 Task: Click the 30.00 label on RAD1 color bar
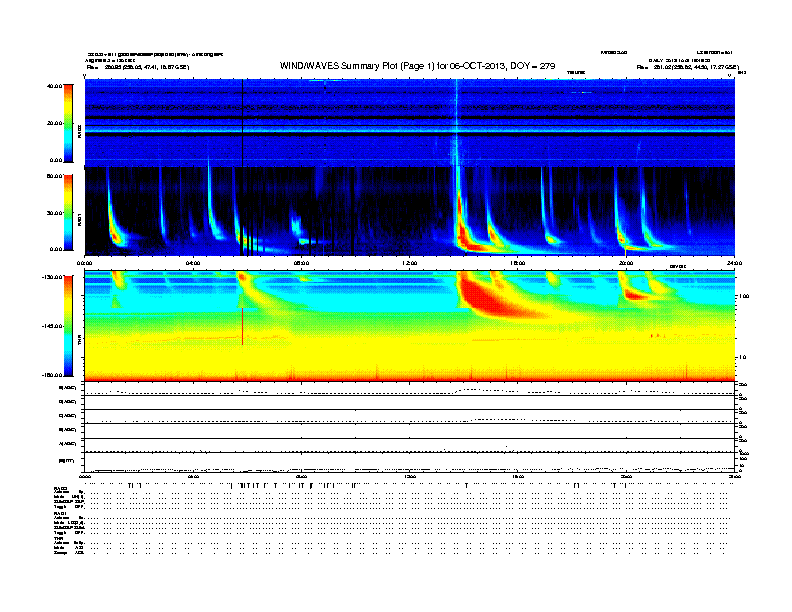pos(54,213)
